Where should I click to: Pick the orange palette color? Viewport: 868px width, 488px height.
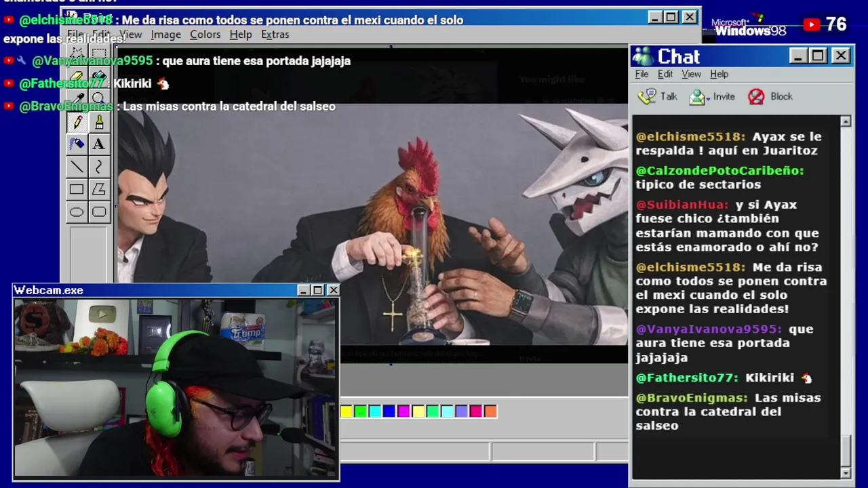click(x=490, y=411)
